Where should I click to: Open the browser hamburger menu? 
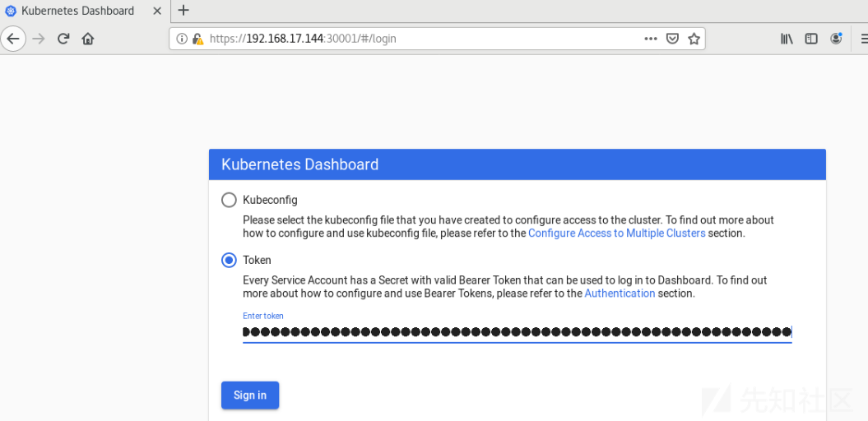point(864,39)
